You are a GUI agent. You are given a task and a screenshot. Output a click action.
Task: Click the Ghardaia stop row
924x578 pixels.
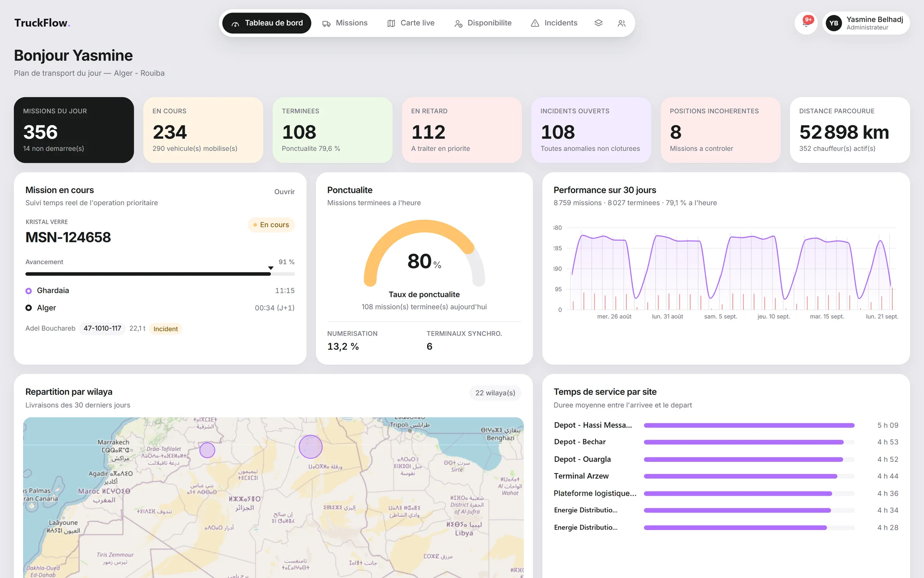point(160,290)
